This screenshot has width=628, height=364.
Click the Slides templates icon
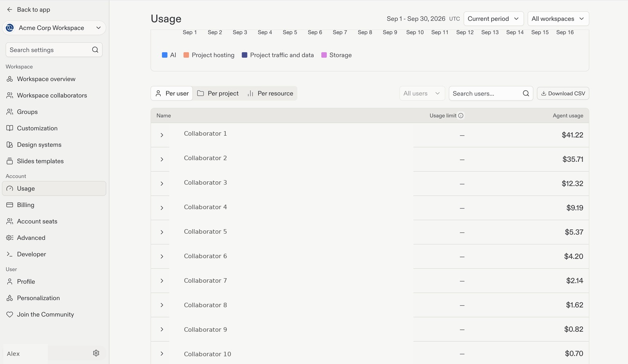[10, 161]
